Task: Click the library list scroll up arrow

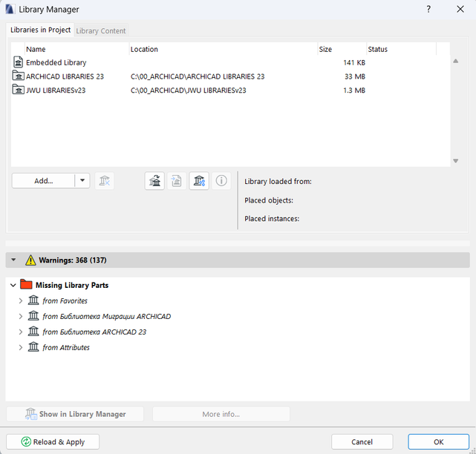Action: coord(455,61)
